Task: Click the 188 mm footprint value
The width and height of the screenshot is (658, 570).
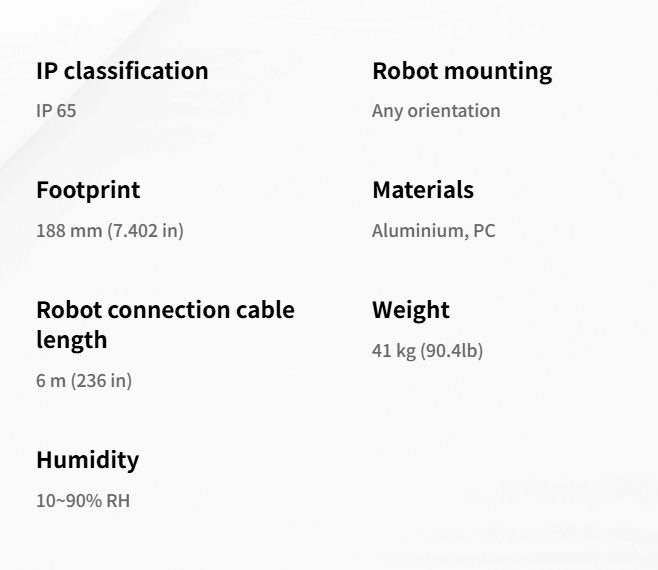Action: tap(69, 231)
